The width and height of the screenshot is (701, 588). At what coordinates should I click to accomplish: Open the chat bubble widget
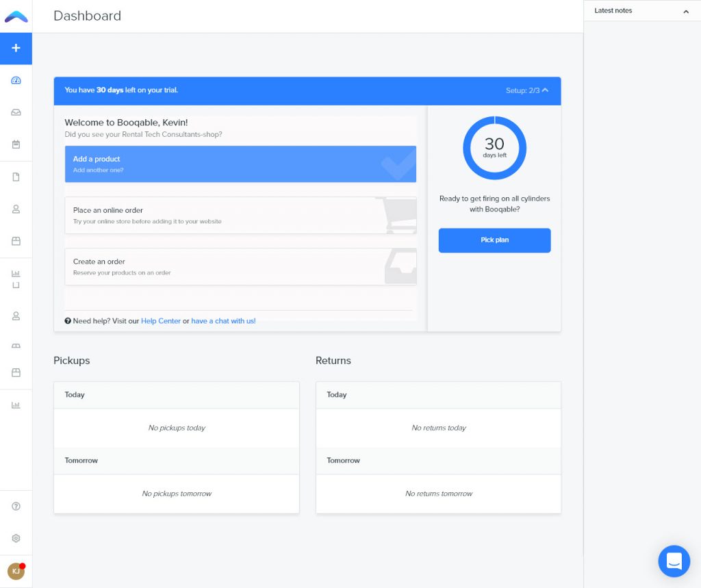(674, 561)
